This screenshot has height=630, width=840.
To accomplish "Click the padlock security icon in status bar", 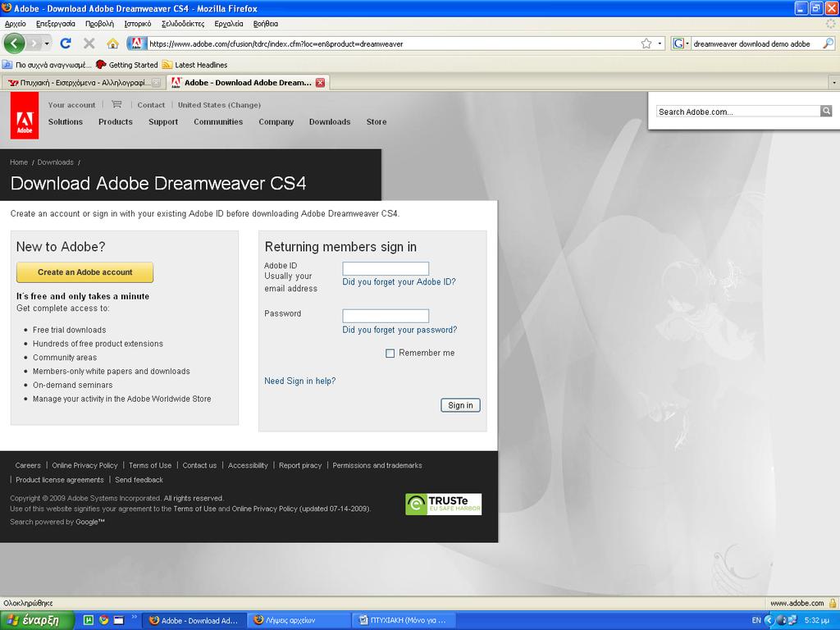I will [x=832, y=603].
